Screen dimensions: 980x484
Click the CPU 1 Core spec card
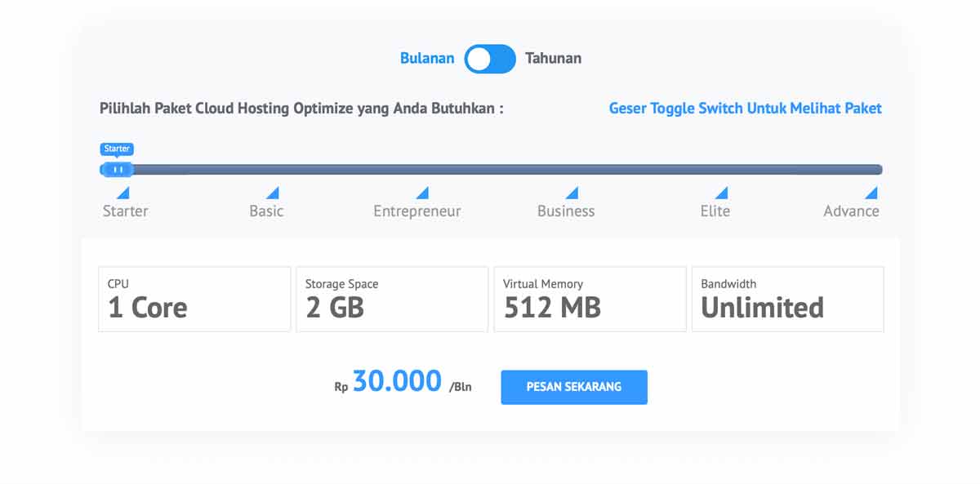point(194,299)
